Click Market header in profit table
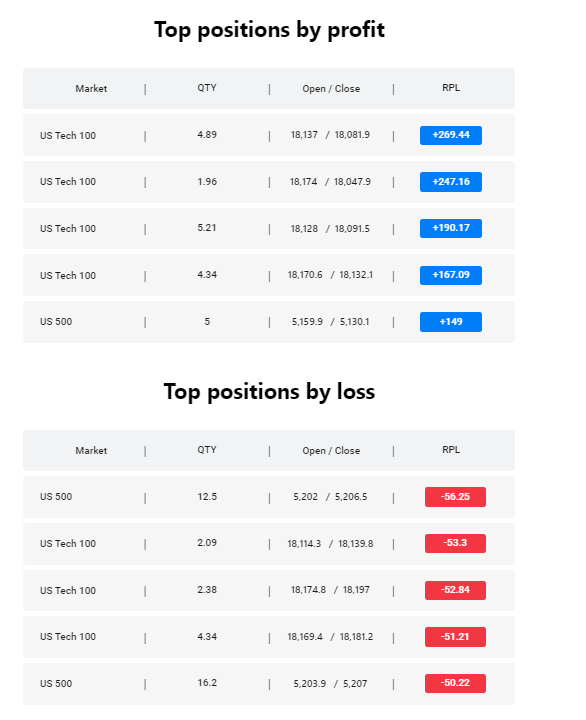Screen dimensions: 586x720 click(91, 89)
